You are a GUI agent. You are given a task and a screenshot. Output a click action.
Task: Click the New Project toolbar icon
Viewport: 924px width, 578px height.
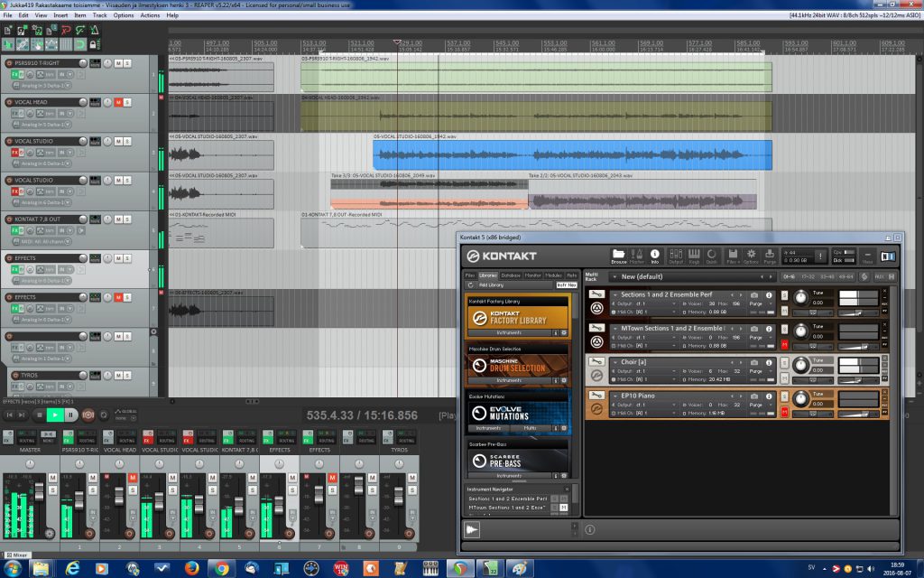(8, 30)
